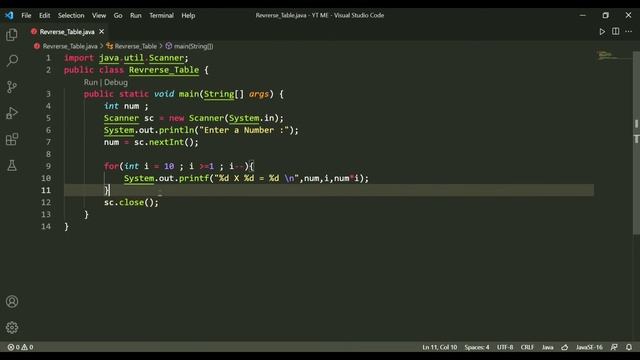Click on nextInt on line 7
This screenshot has height=360, width=640.
point(166,142)
